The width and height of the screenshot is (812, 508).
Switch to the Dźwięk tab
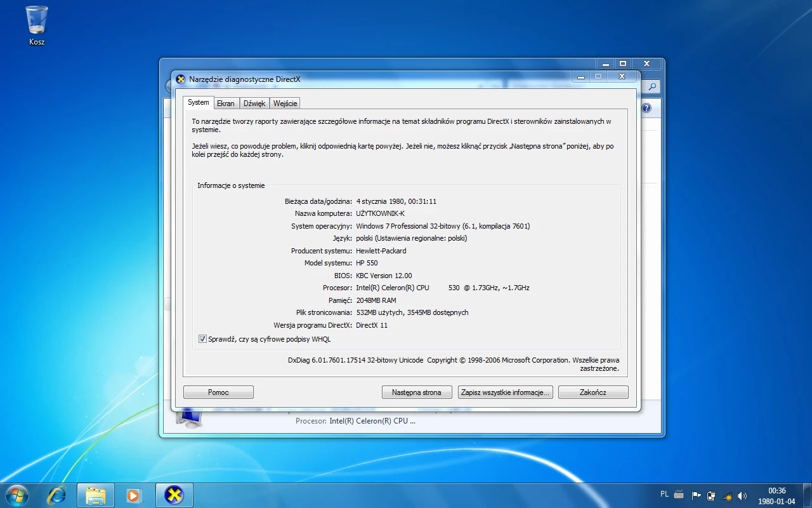click(254, 103)
